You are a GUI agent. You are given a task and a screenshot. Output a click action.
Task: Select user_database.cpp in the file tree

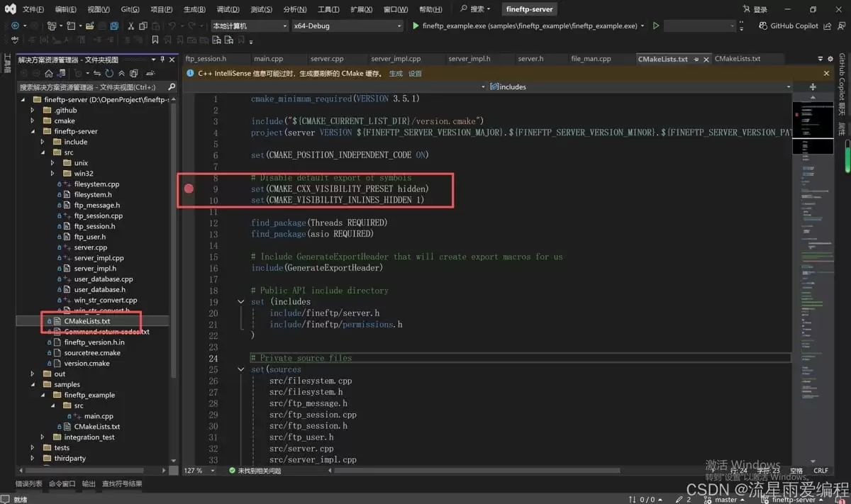tap(104, 279)
